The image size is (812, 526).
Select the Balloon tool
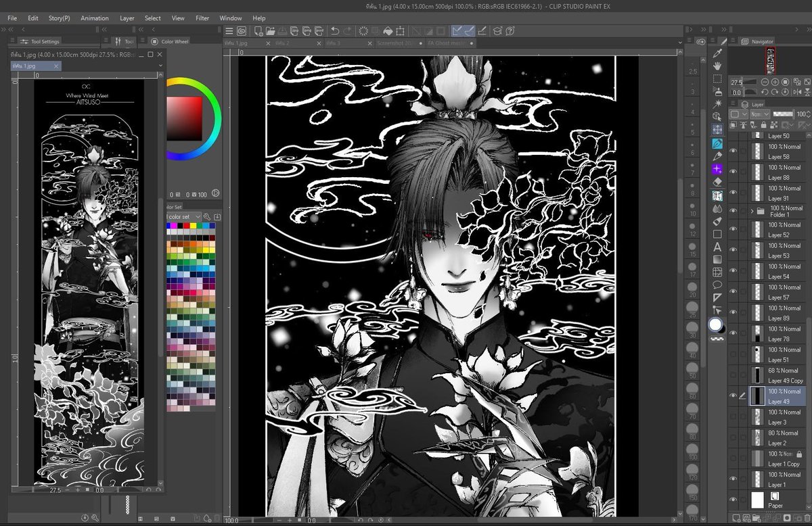(717, 285)
